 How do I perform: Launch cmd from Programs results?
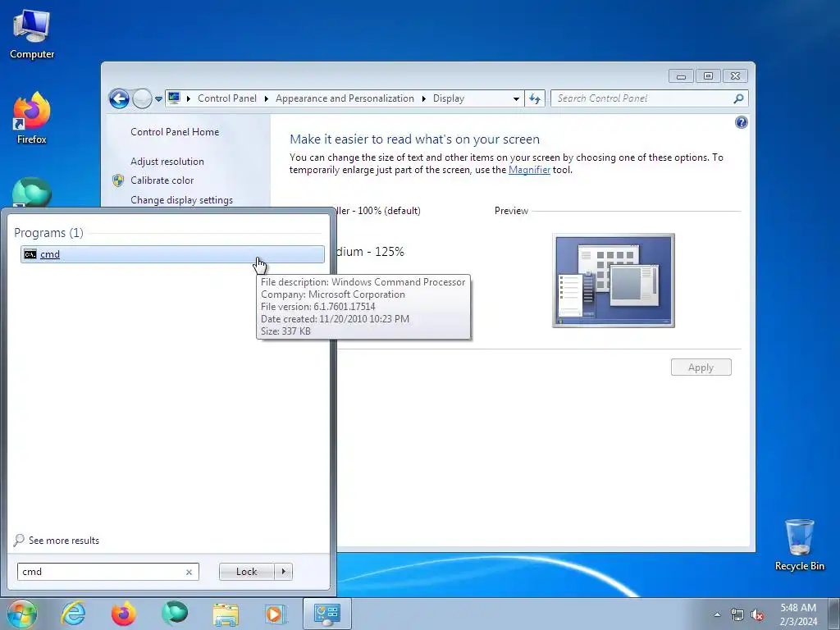click(x=172, y=254)
